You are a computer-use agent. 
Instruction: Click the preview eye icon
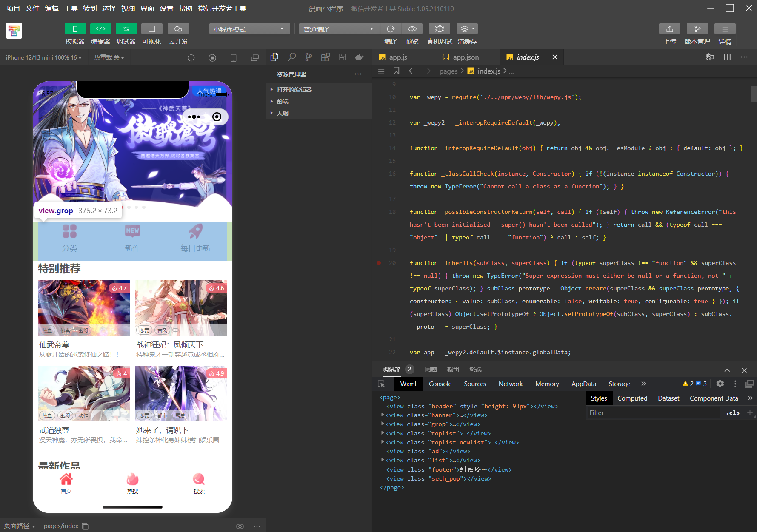(x=412, y=29)
